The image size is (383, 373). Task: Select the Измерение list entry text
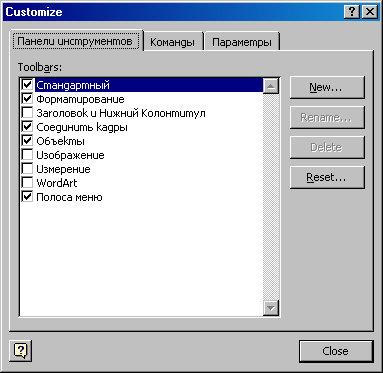[63, 169]
